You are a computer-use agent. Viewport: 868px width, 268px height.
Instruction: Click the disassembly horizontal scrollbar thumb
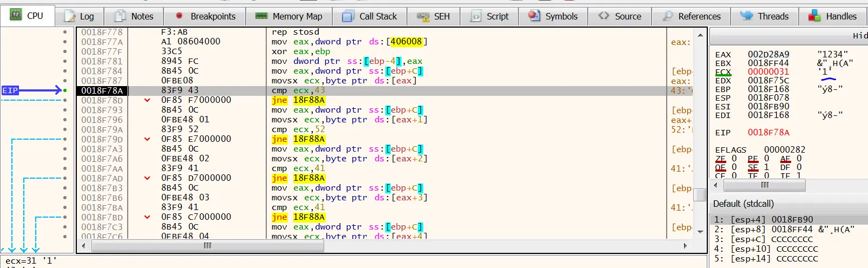click(208, 246)
